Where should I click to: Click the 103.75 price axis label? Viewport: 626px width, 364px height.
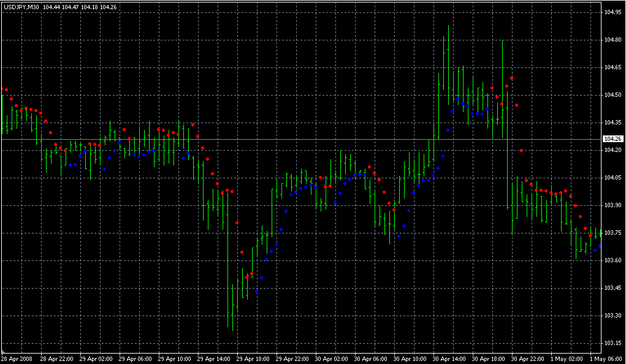pyautogui.click(x=613, y=233)
